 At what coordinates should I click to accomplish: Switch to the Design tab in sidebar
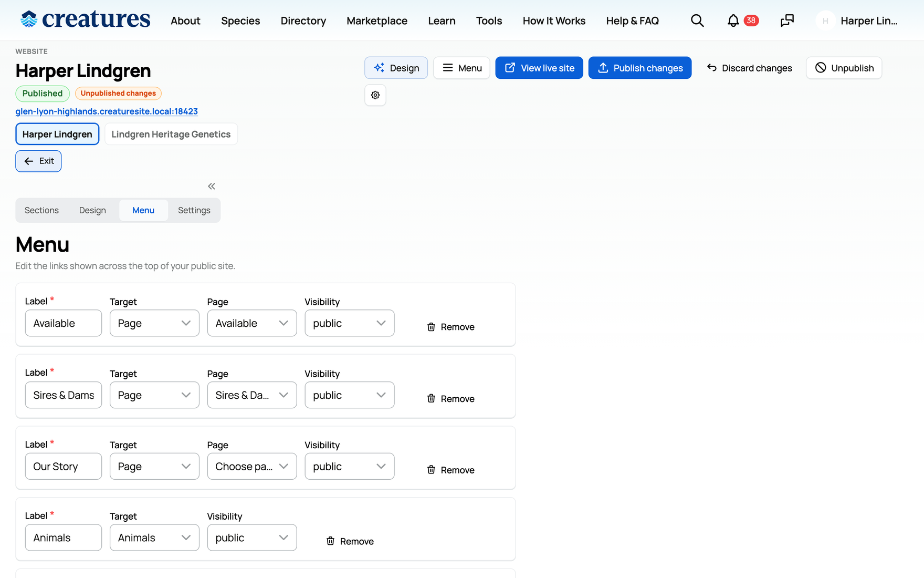coord(92,210)
